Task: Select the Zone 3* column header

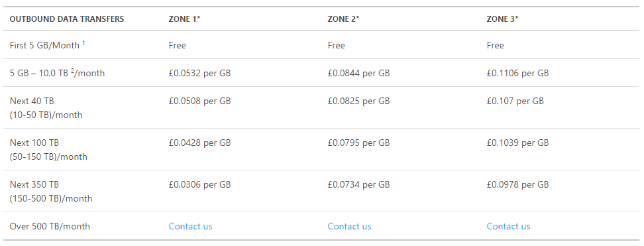Action: click(502, 19)
